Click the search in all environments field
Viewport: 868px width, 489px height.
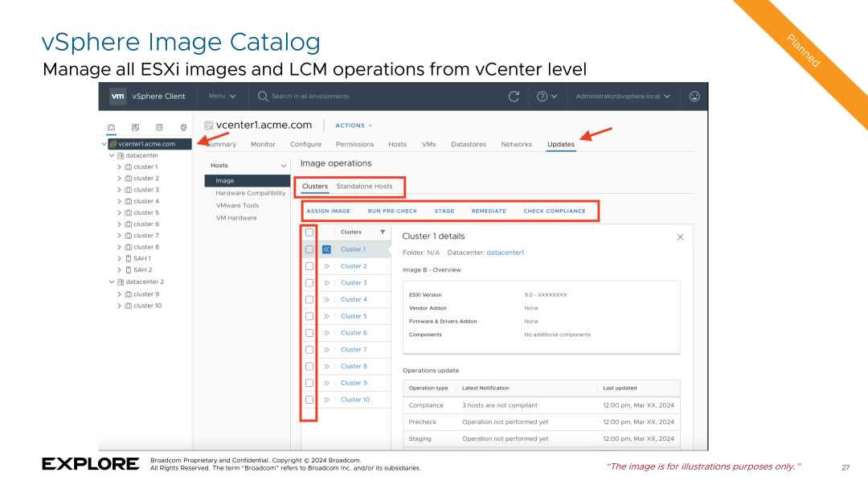coord(310,97)
